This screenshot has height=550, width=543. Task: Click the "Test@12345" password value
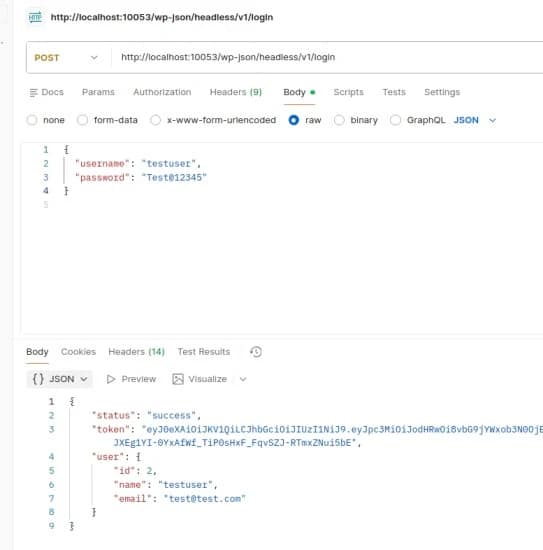click(174, 178)
